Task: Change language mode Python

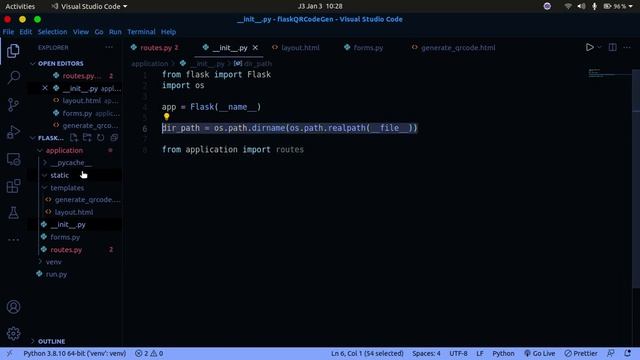Action: click(503, 353)
